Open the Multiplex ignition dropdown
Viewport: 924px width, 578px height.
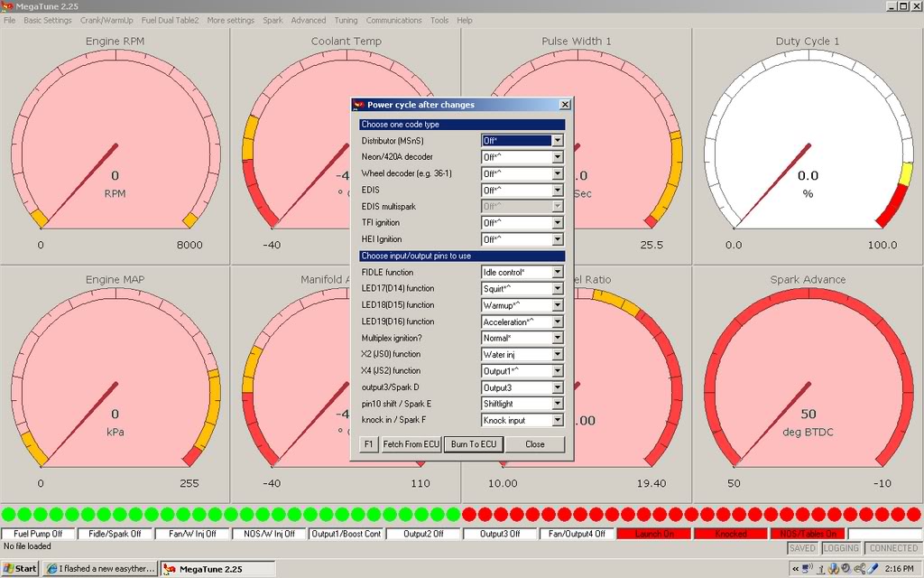click(x=558, y=338)
